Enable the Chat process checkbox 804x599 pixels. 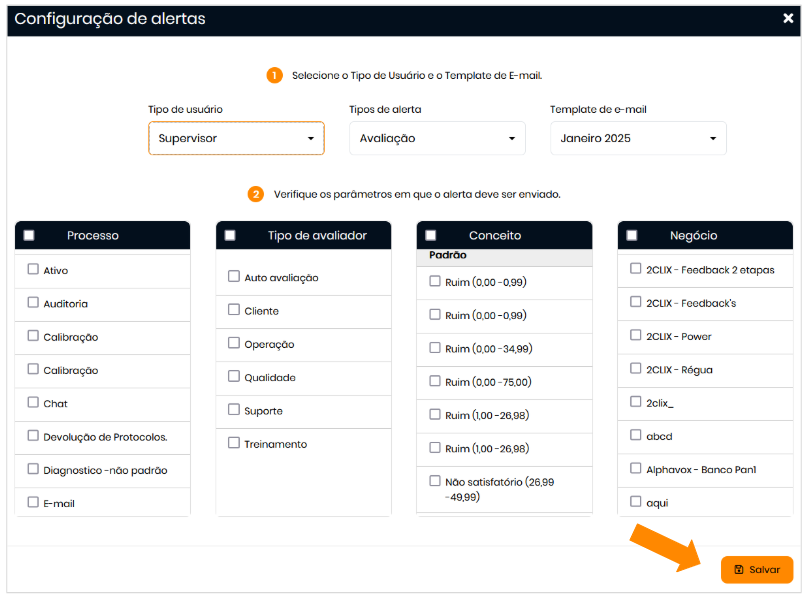(33, 402)
